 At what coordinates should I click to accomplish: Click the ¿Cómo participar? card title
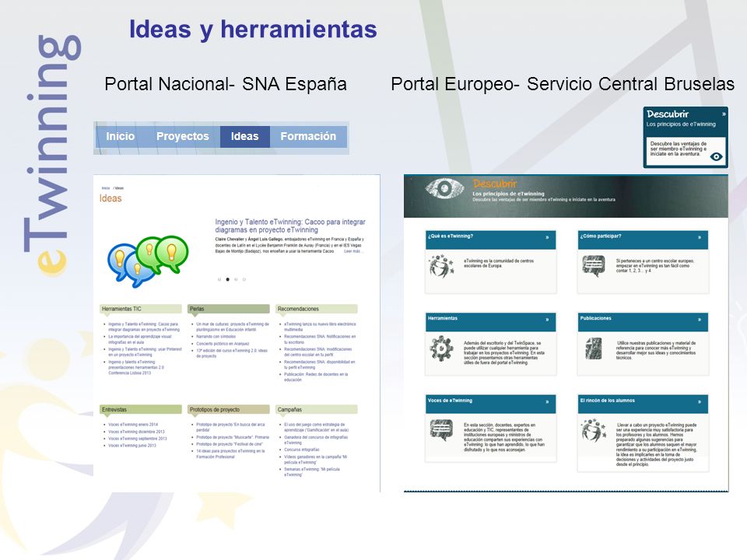(x=600, y=236)
